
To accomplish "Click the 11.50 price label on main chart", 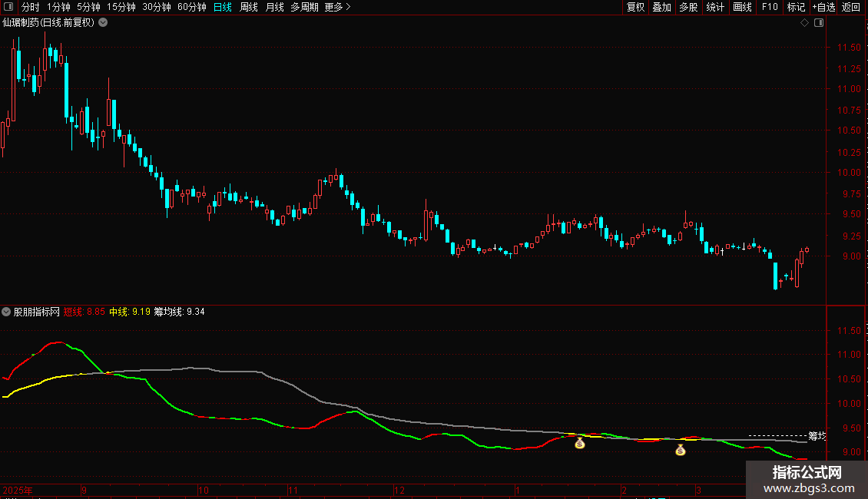I will click(849, 48).
